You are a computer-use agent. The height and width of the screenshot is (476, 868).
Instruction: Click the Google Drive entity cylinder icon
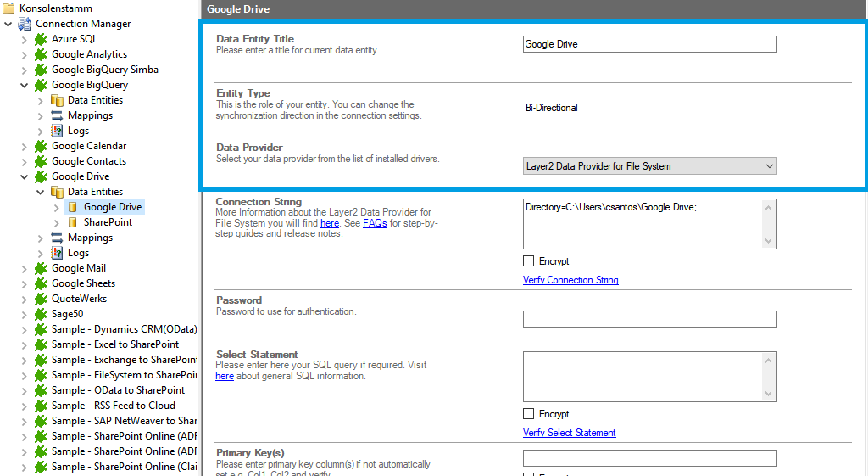(x=73, y=207)
